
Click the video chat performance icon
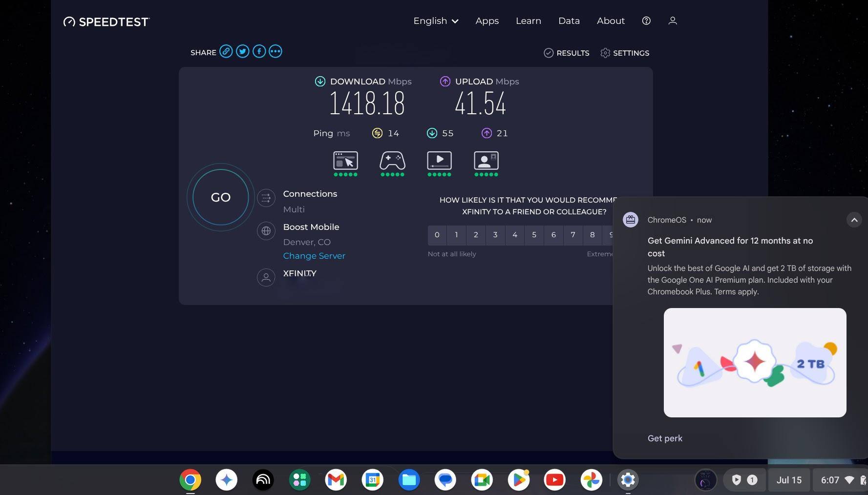[x=486, y=161]
